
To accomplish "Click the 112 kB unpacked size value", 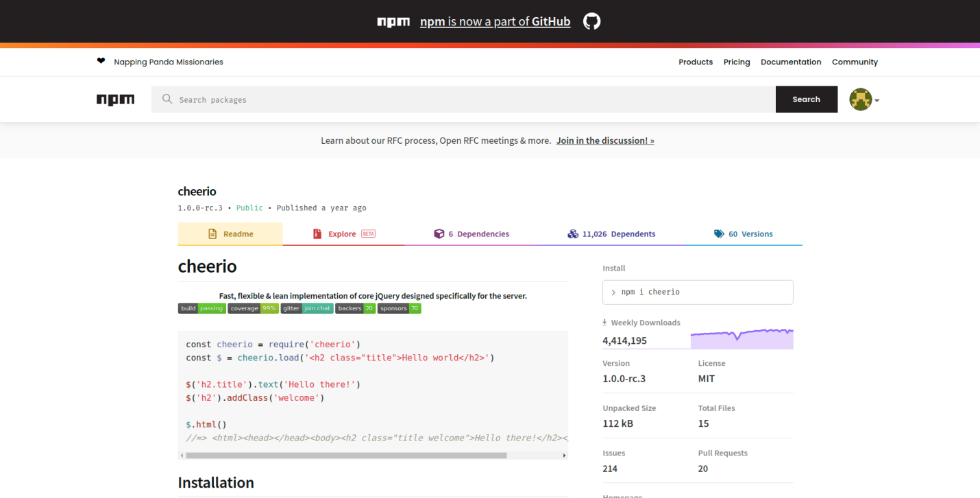I will click(x=618, y=424).
